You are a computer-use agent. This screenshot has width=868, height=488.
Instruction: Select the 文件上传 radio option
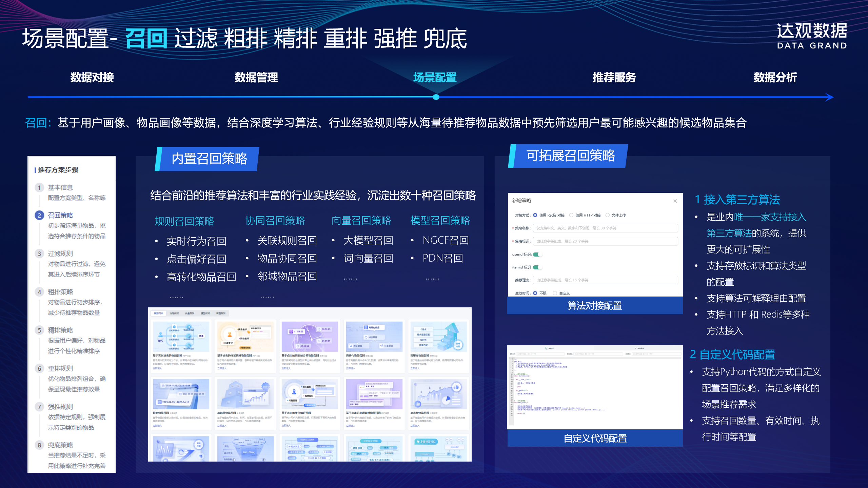click(x=608, y=215)
